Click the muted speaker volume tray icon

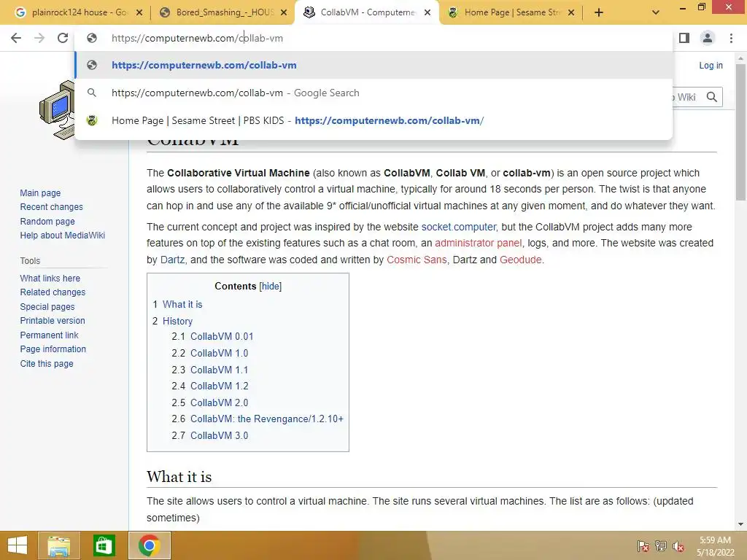coord(678,545)
